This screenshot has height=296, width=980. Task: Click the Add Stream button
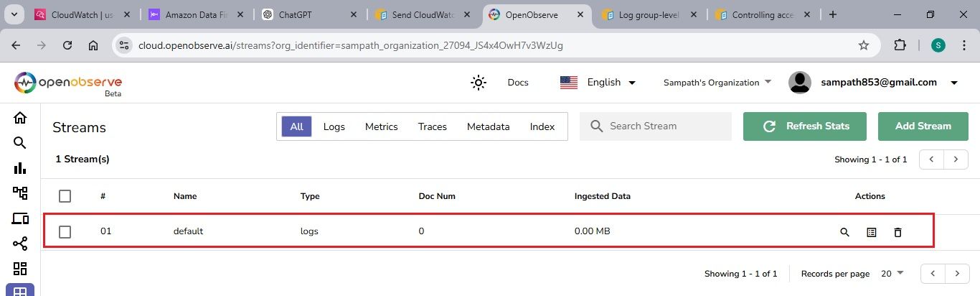[x=923, y=126]
